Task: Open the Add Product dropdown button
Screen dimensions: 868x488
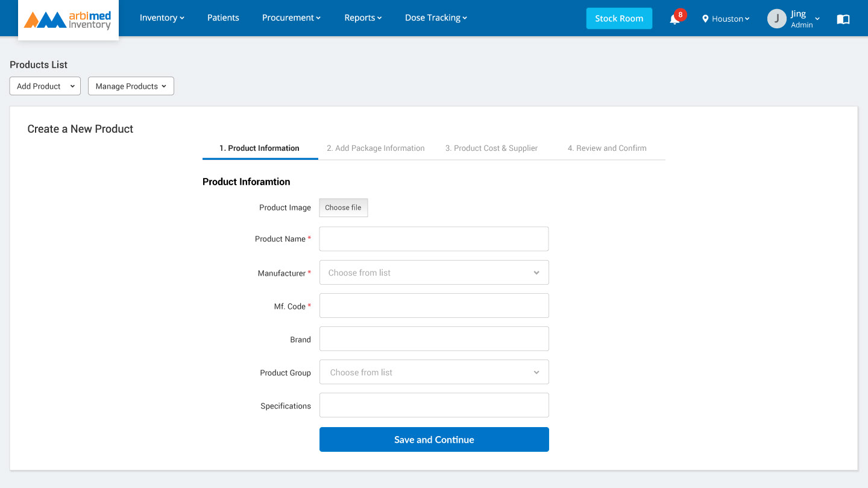Action: tap(45, 86)
